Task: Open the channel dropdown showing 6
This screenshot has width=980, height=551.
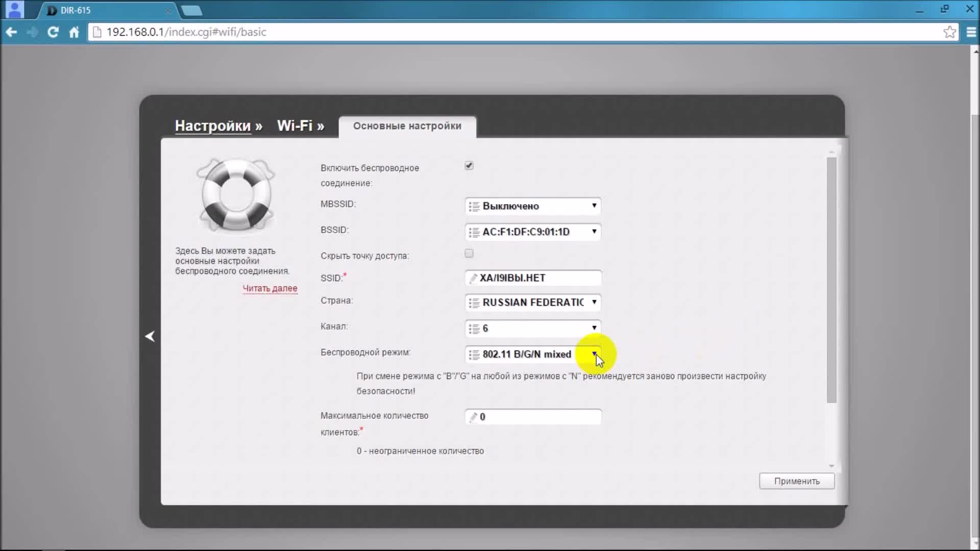Action: (x=533, y=329)
